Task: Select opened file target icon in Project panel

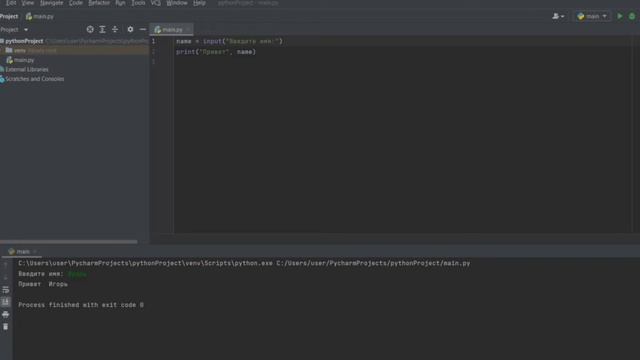Action: click(90, 29)
